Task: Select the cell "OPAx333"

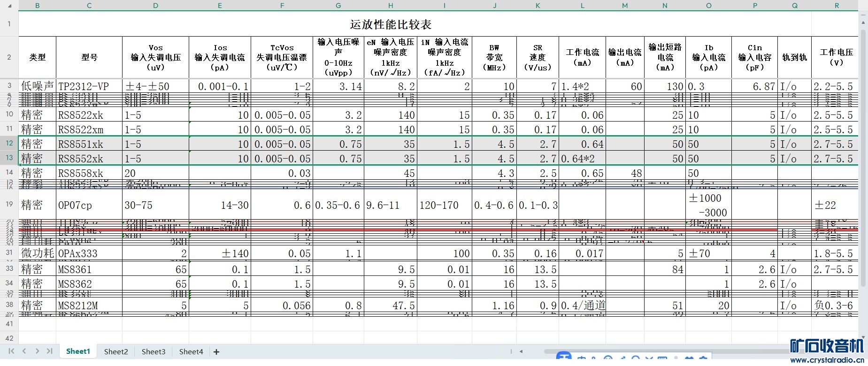Action: (x=89, y=253)
